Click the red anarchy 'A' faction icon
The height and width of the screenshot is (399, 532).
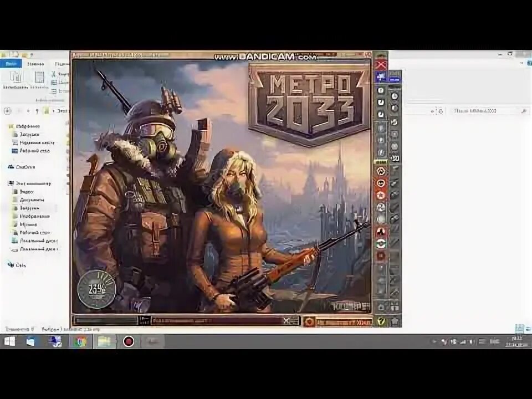click(x=381, y=171)
